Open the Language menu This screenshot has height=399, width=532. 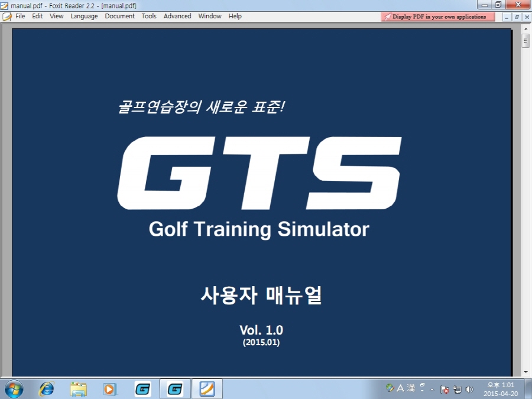(84, 16)
